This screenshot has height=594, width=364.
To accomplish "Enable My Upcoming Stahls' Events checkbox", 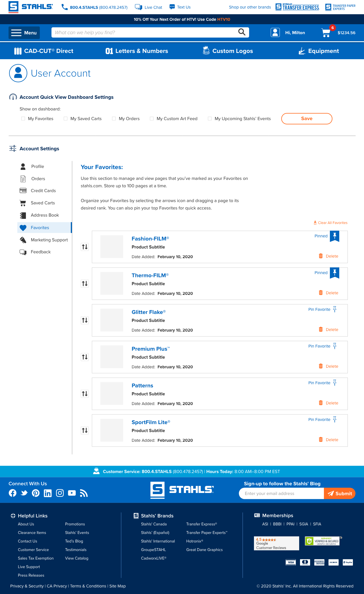I will tap(210, 119).
